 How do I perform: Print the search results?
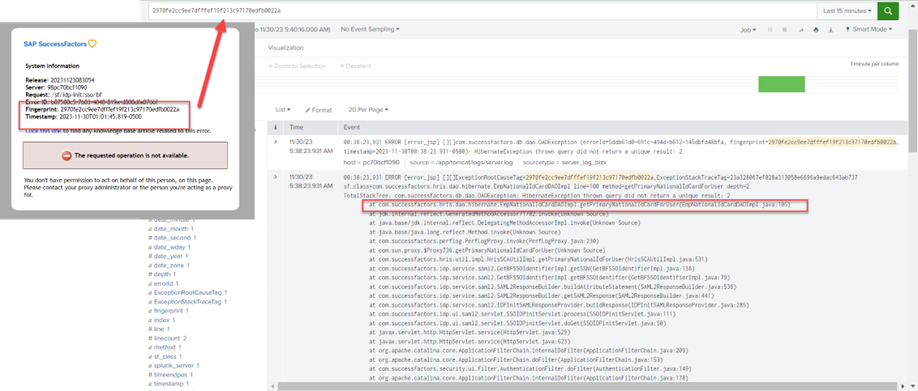pos(816,29)
